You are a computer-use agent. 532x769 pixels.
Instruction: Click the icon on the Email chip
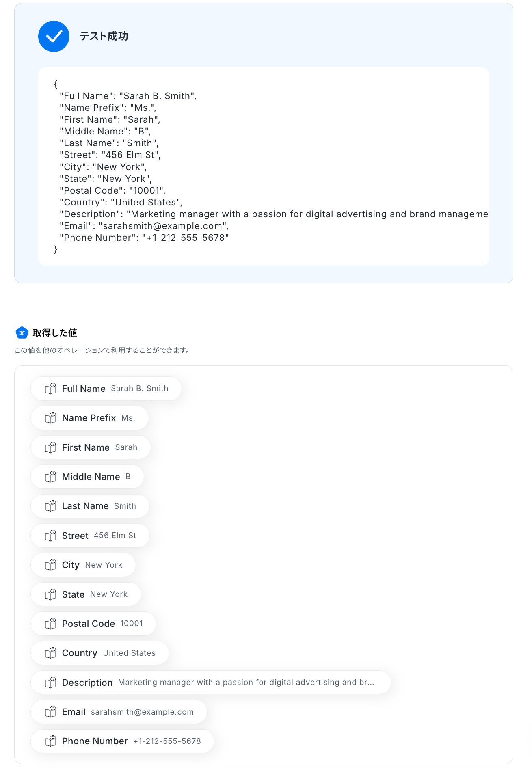50,712
